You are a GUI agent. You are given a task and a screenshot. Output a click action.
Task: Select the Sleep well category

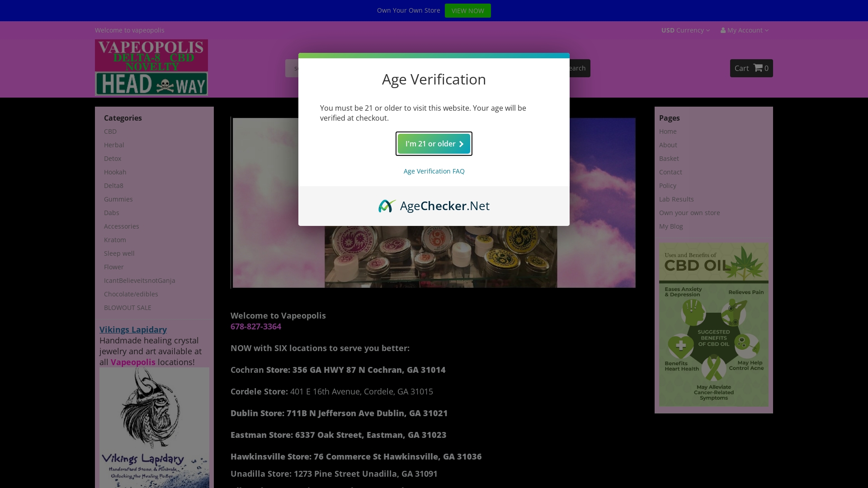(x=119, y=253)
